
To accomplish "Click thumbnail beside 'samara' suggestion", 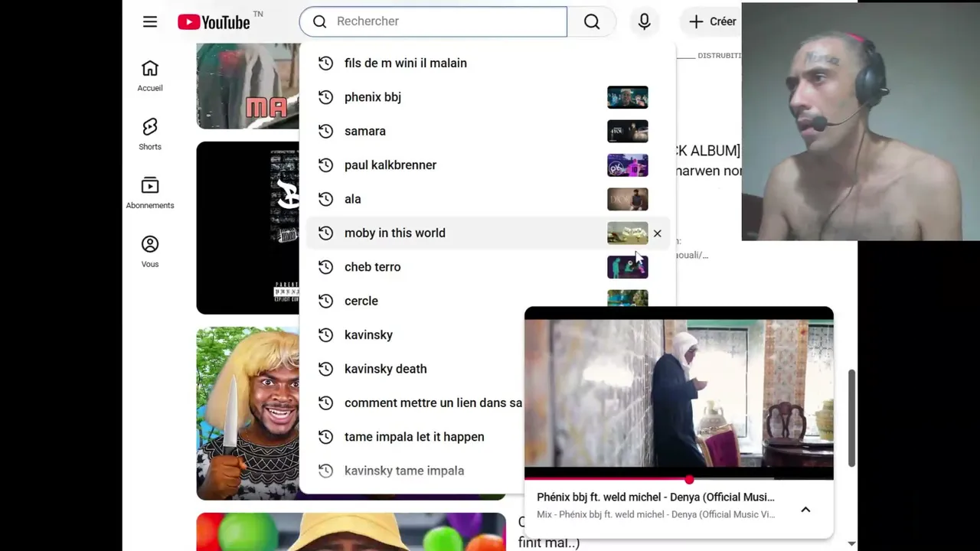I will pos(628,131).
